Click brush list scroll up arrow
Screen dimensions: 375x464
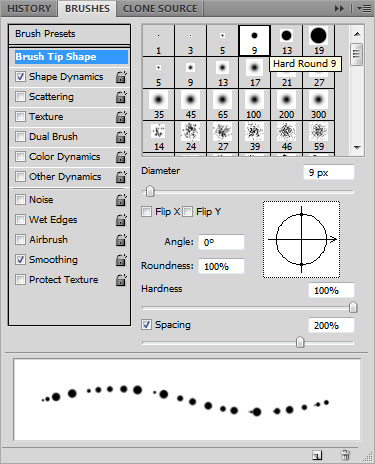357,34
